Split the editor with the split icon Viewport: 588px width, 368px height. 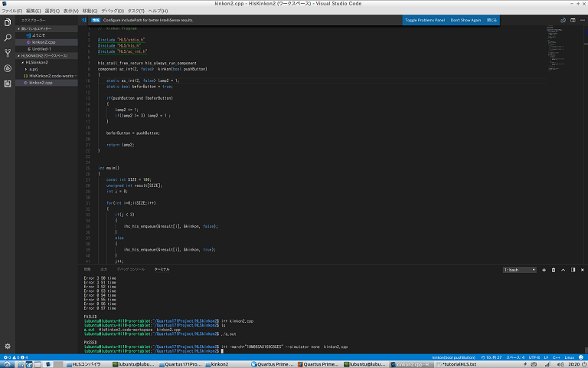pyautogui.click(x=573, y=20)
